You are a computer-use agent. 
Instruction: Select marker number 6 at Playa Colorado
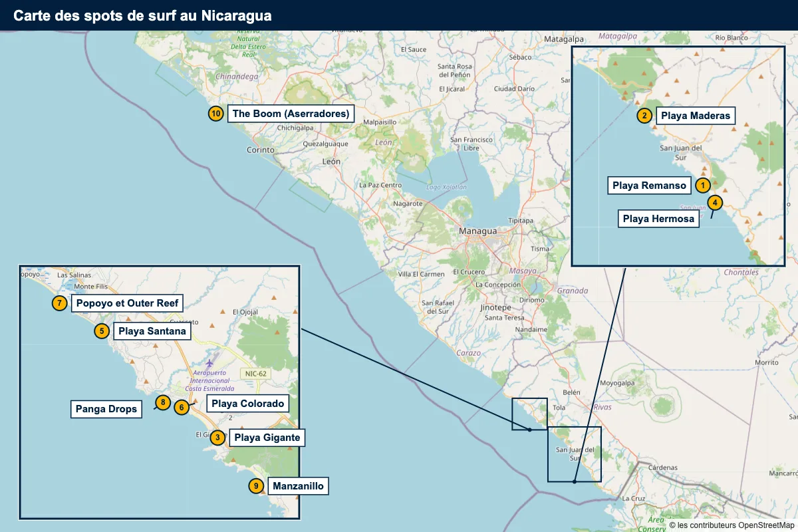182,407
